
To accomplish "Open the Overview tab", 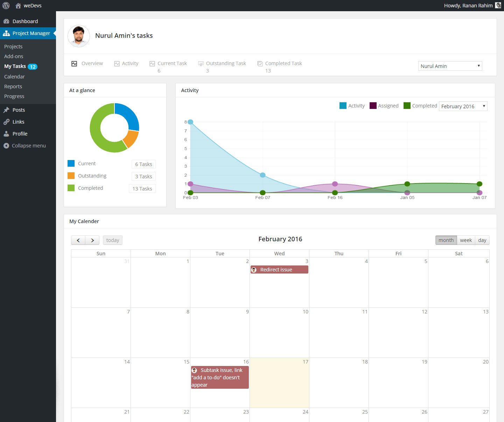I will click(x=87, y=64).
